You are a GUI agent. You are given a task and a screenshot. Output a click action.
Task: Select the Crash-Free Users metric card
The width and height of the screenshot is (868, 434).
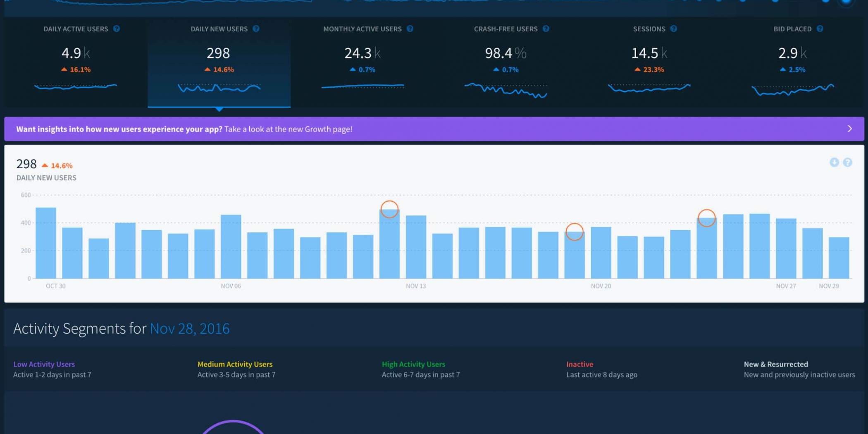click(506, 62)
